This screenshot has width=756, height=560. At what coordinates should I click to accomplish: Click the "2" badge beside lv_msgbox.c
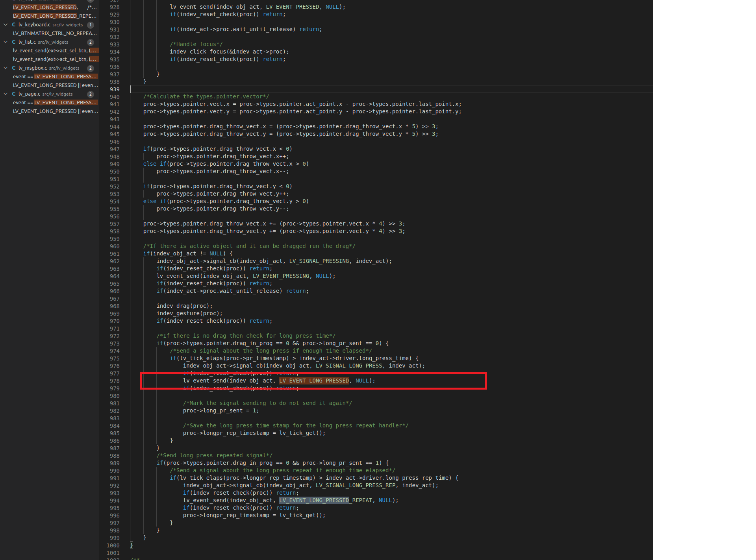(90, 68)
